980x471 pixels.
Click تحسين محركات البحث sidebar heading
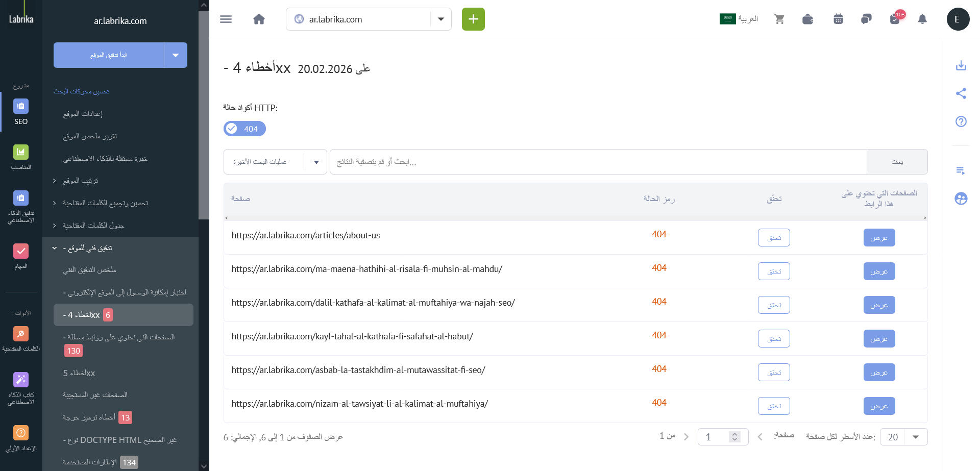tap(82, 91)
